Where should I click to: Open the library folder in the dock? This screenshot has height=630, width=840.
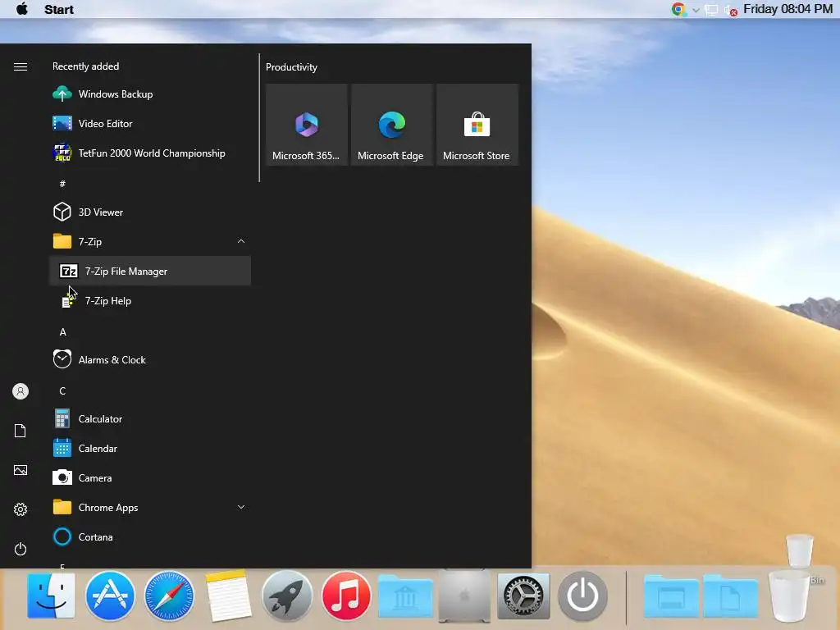(405, 596)
